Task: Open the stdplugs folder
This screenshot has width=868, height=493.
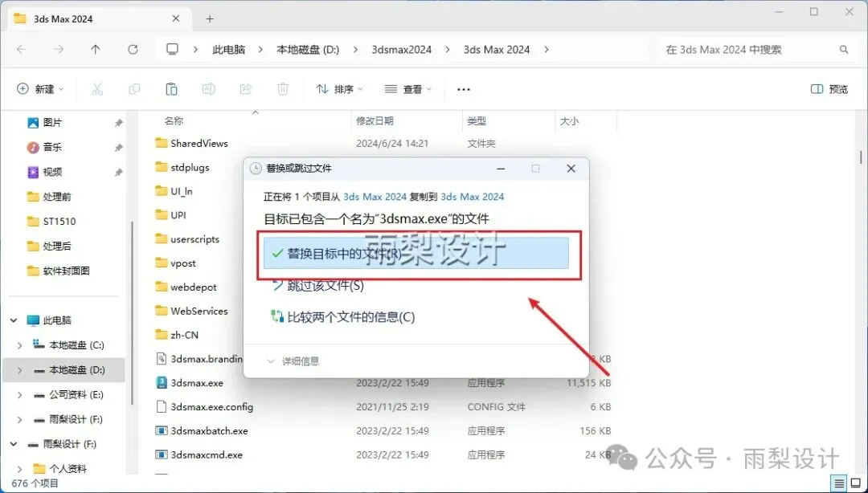Action: click(182, 167)
